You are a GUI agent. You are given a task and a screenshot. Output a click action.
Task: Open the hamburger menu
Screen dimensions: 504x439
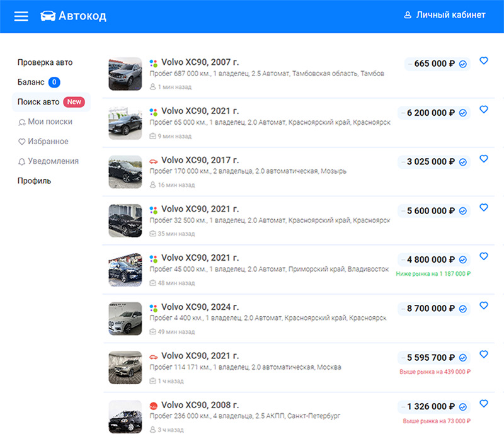click(21, 16)
